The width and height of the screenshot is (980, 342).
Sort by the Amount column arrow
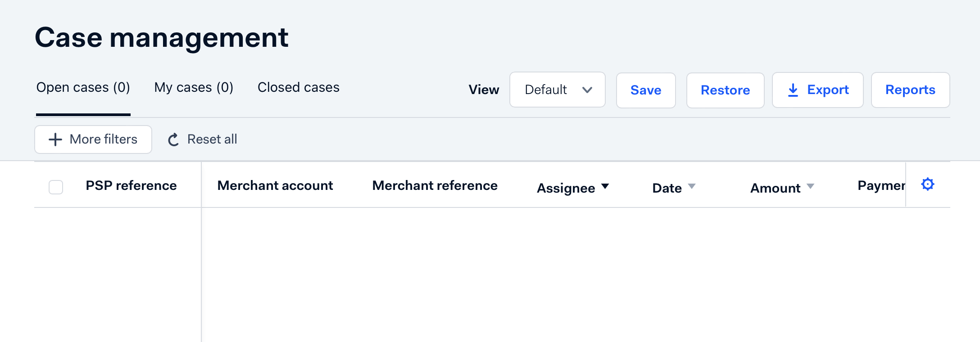pyautogui.click(x=811, y=186)
